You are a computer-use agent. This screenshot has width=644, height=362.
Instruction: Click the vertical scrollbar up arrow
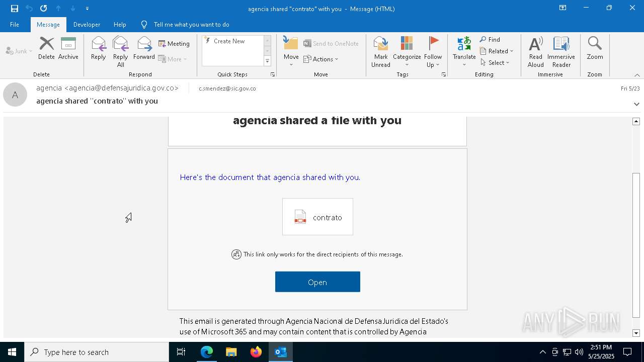click(636, 121)
